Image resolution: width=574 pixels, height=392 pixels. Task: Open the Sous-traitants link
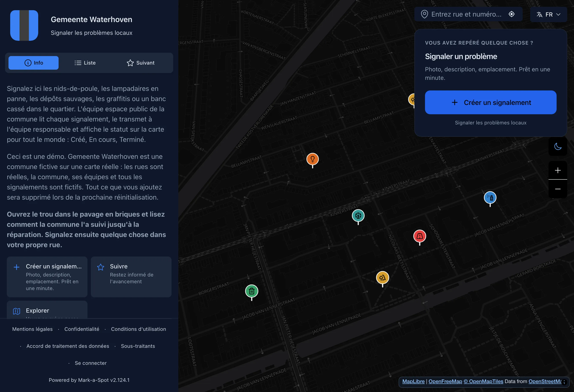(x=138, y=346)
